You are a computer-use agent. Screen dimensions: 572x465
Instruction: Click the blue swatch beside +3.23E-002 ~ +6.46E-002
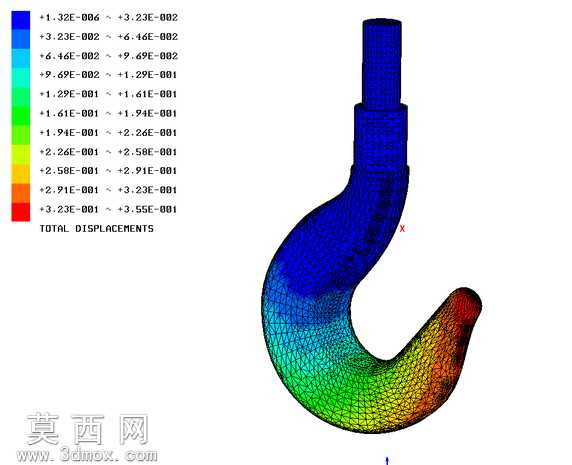(21, 39)
